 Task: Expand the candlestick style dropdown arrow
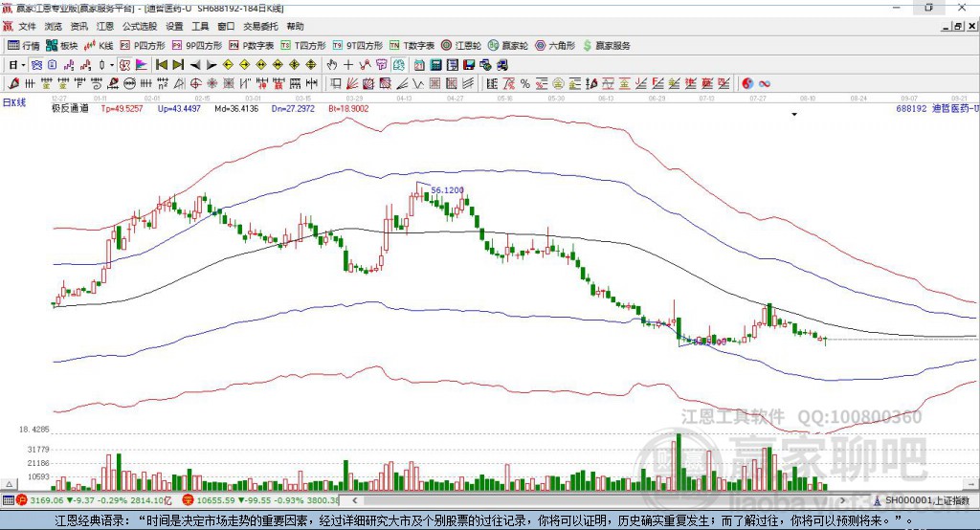point(112,65)
